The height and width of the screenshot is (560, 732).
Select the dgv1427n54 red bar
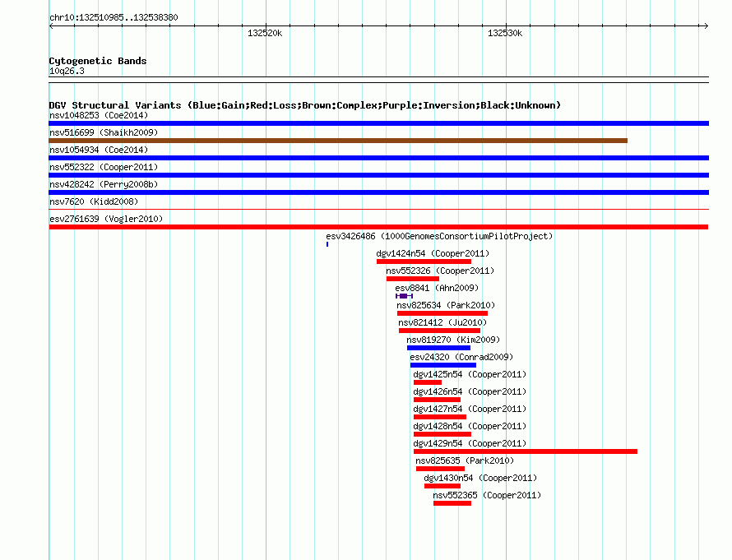click(440, 417)
